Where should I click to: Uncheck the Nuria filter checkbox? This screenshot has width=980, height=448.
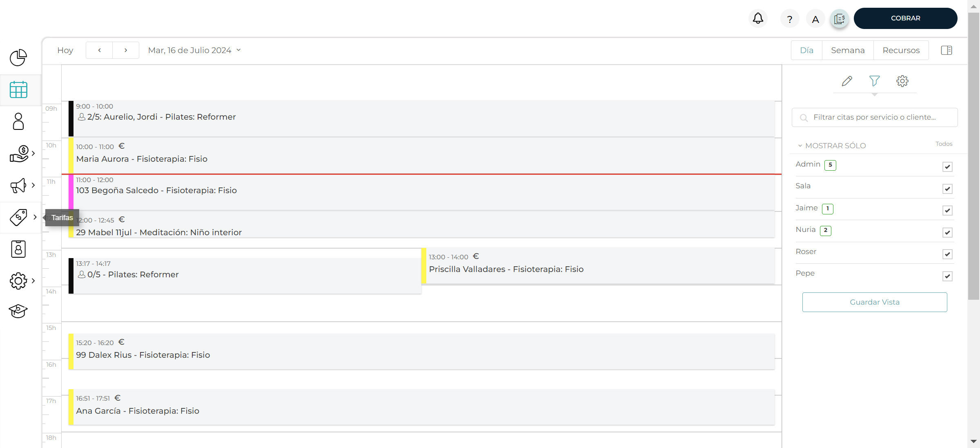click(x=947, y=232)
